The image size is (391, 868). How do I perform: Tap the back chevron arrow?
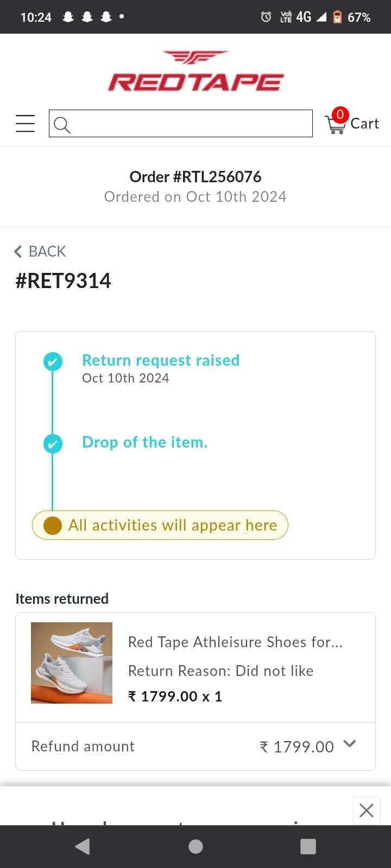coord(18,252)
